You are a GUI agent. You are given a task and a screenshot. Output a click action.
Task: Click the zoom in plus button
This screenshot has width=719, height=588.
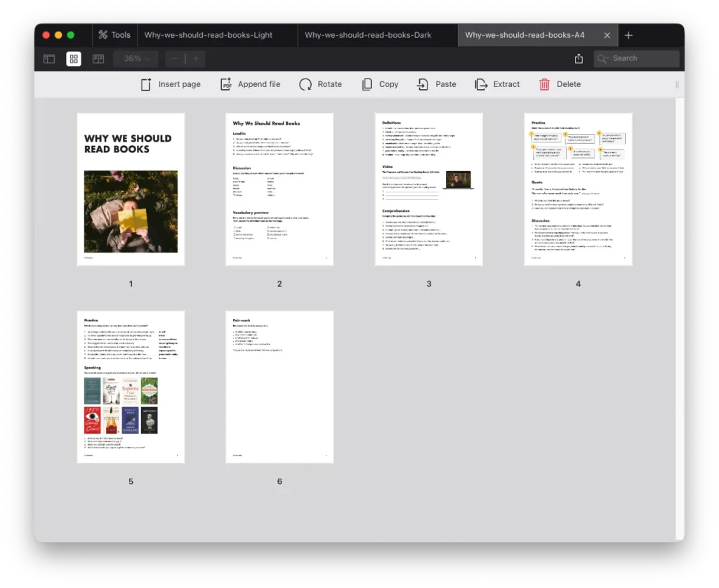pyautogui.click(x=196, y=59)
